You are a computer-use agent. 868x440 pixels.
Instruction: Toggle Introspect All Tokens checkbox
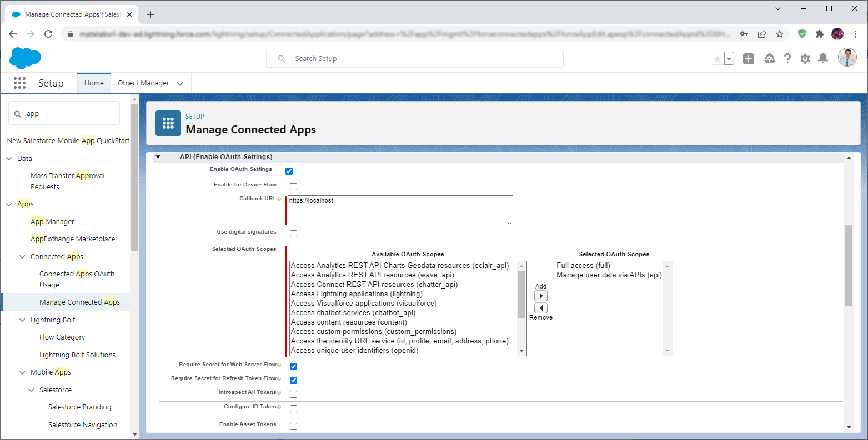click(293, 394)
